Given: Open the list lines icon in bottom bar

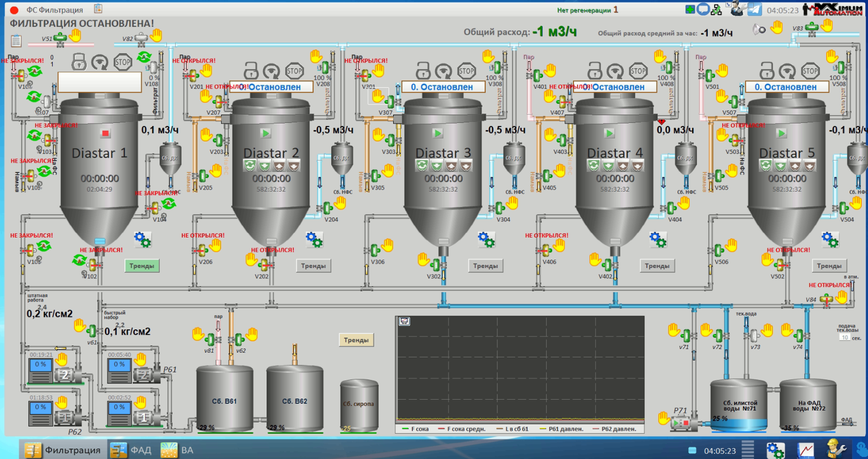Looking at the screenshot, I should (x=748, y=449).
